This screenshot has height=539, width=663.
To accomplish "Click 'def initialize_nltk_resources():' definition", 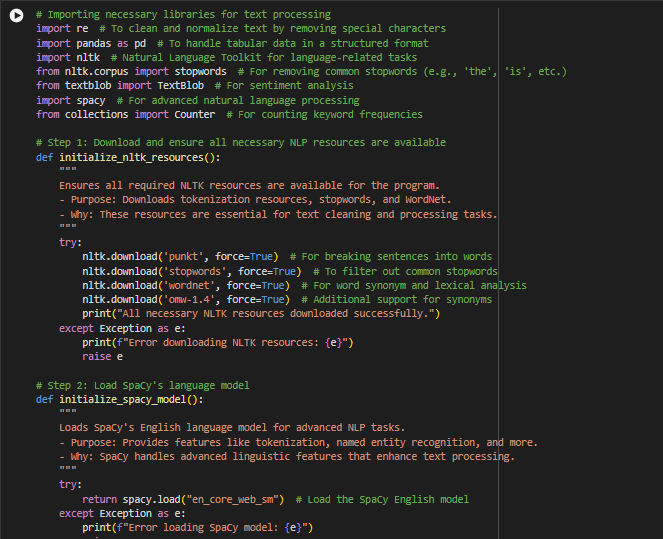I will click(128, 158).
